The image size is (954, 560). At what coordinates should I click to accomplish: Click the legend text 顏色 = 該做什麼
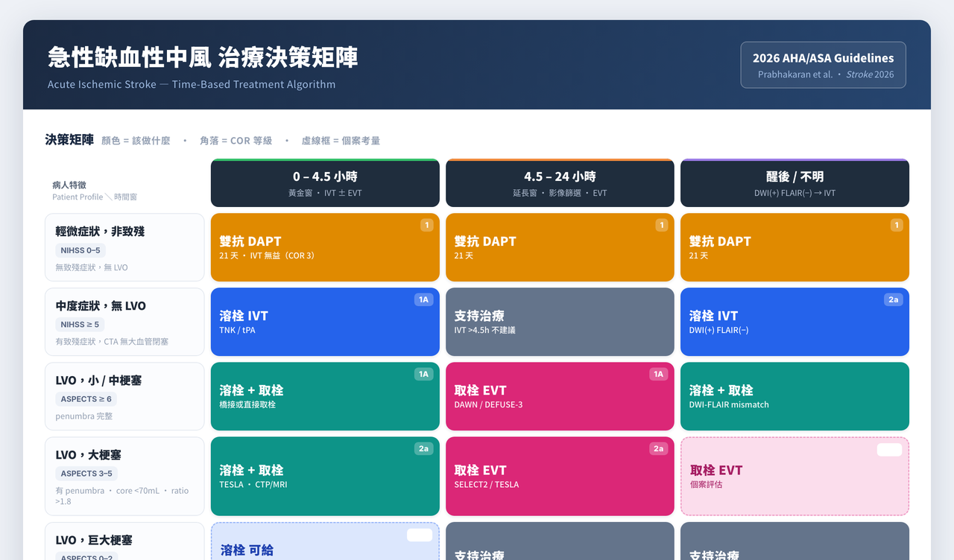(136, 141)
